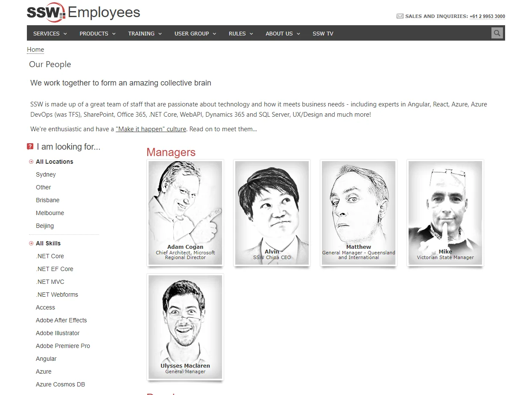The image size is (532, 395).
Task: Expand the User Group menu chevron
Action: pyautogui.click(x=214, y=34)
